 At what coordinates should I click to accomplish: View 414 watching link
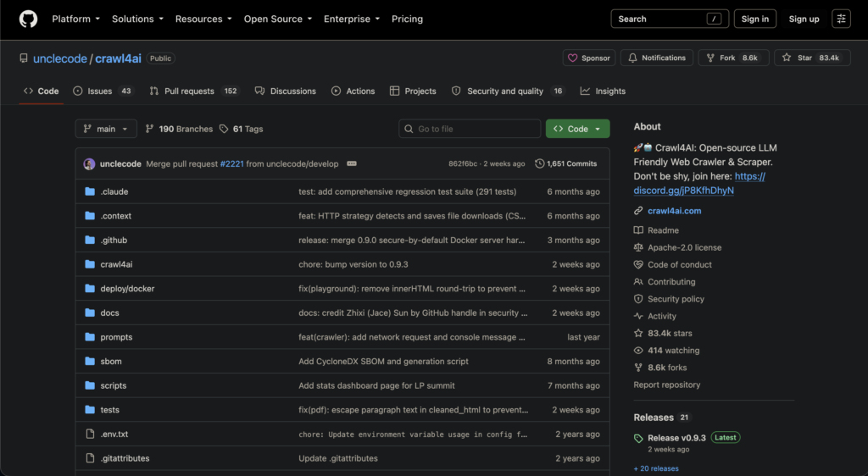coord(667,350)
